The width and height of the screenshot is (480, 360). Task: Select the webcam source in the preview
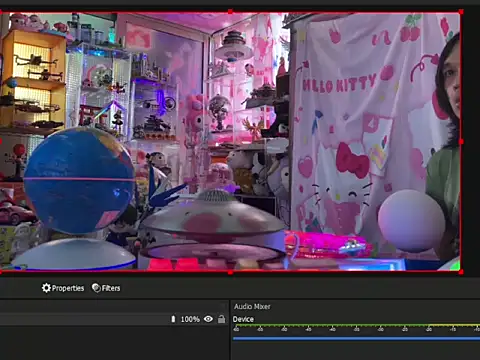pyautogui.click(x=230, y=142)
